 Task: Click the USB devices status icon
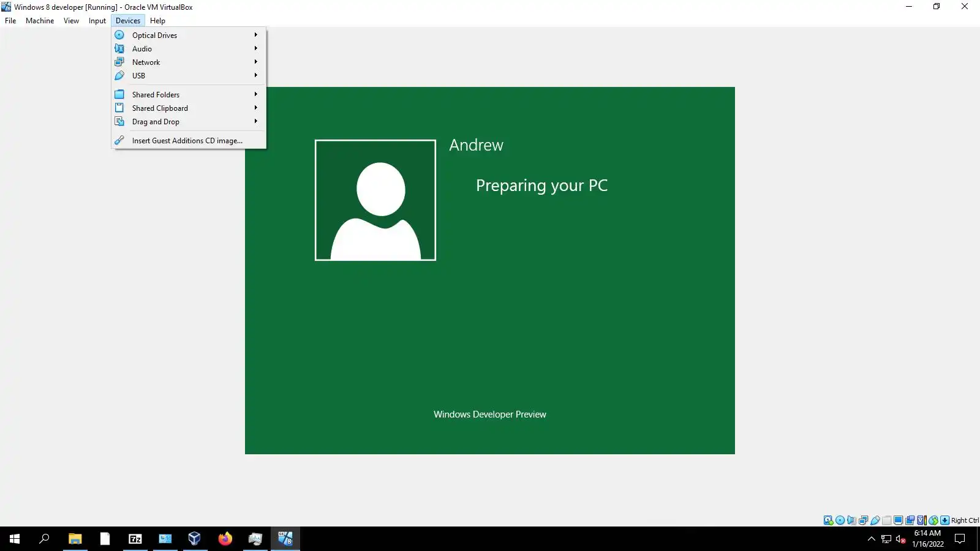[875, 520]
